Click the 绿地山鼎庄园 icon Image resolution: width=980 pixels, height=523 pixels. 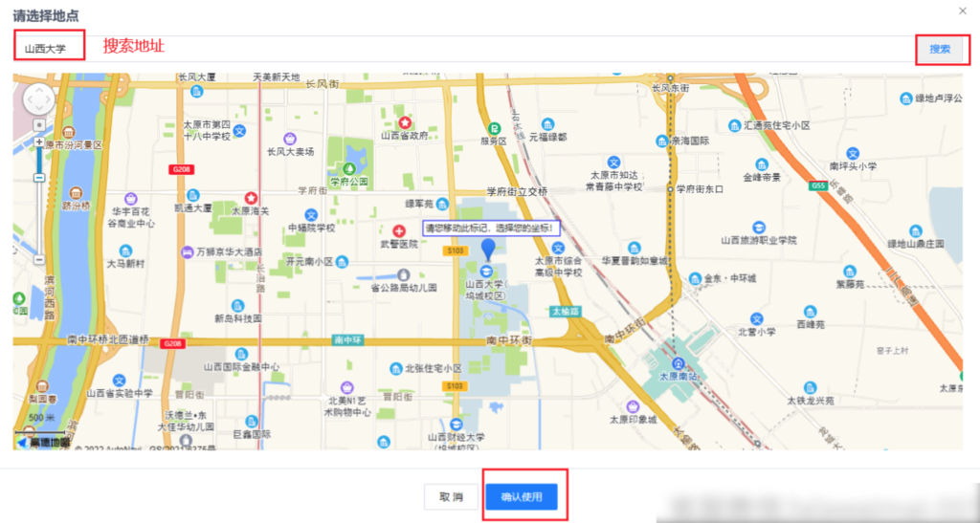coord(916,231)
